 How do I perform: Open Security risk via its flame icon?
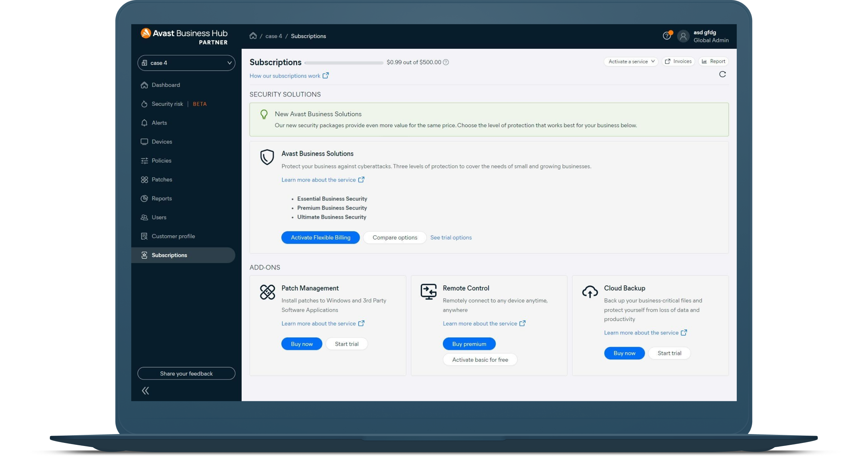(144, 104)
